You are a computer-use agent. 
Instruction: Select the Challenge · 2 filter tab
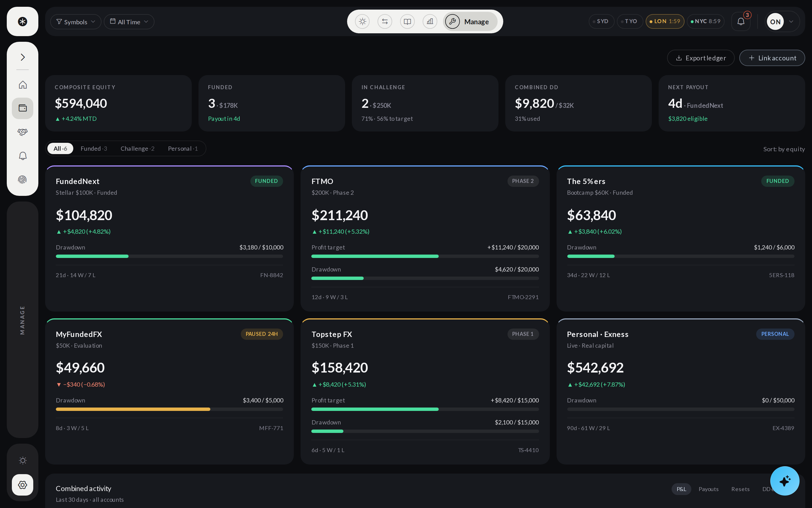137,148
